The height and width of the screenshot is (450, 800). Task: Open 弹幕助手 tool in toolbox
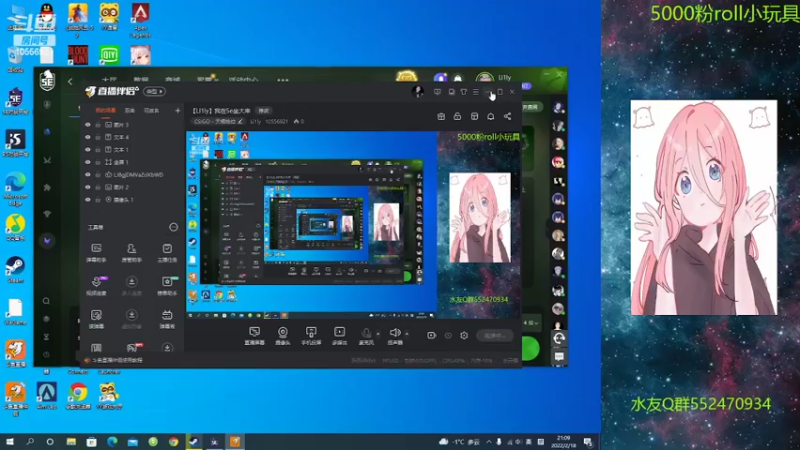click(96, 253)
